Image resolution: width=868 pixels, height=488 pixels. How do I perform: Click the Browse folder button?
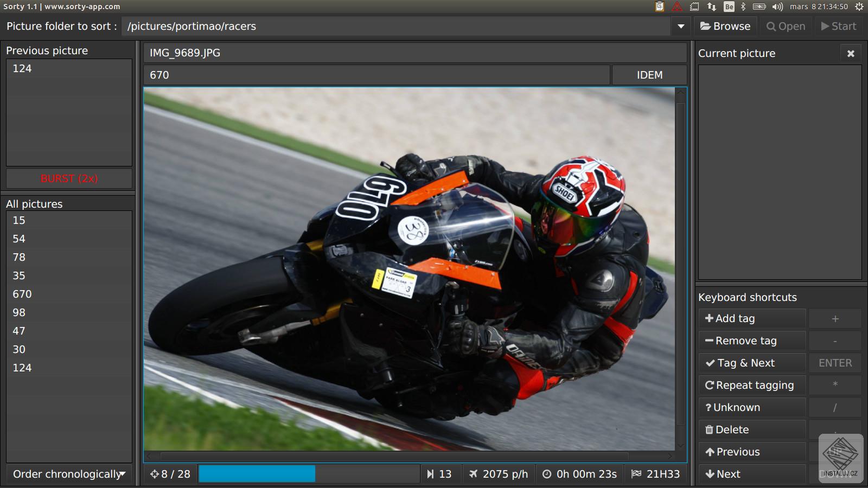(725, 26)
